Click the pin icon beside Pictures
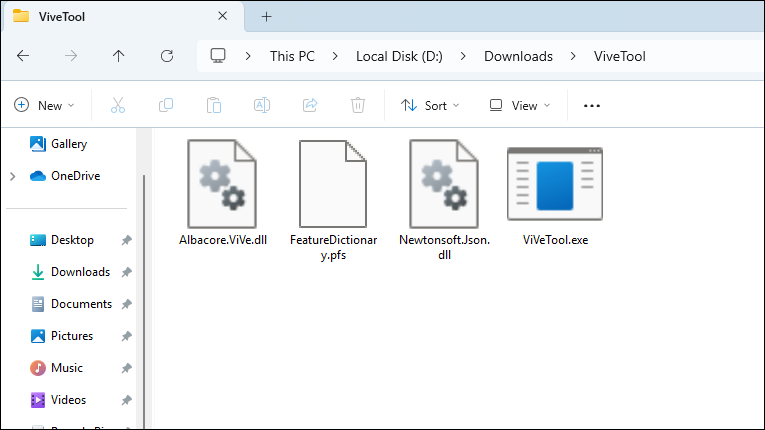This screenshot has width=765, height=430. point(126,336)
